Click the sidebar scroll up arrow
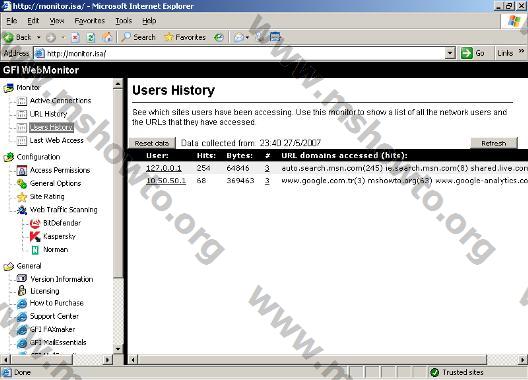The image size is (528, 380). 118,84
